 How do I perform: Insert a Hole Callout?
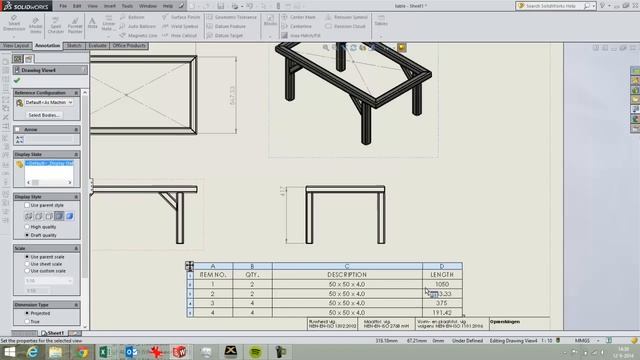[x=180, y=36]
